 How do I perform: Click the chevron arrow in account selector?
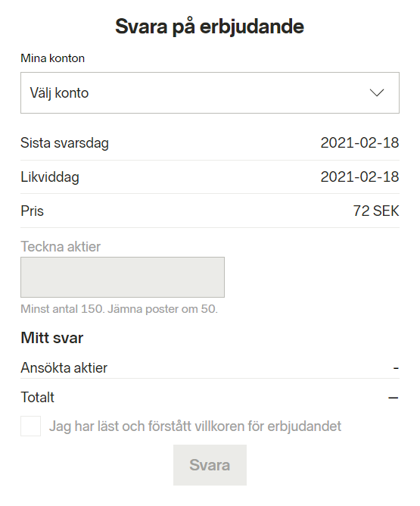click(x=376, y=93)
